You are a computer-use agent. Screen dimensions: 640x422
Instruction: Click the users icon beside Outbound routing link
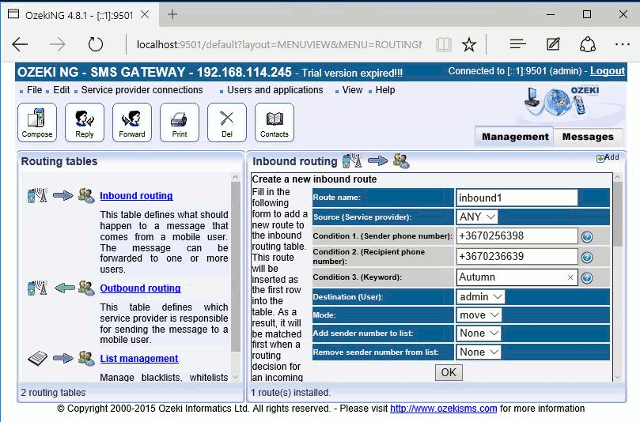coord(87,288)
